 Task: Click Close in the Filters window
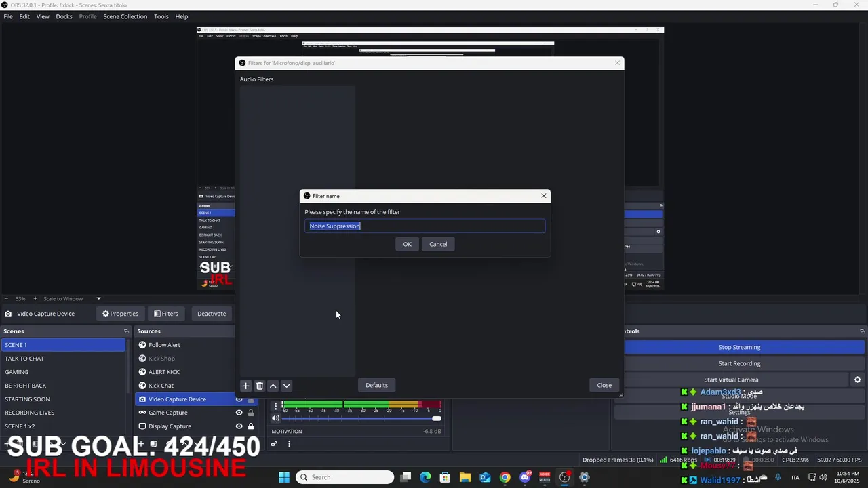604,385
